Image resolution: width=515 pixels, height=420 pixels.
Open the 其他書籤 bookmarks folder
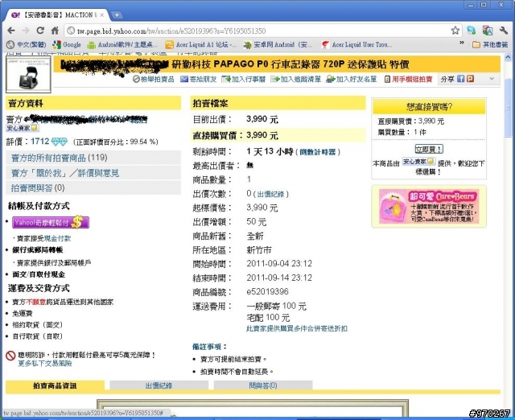pos(490,45)
